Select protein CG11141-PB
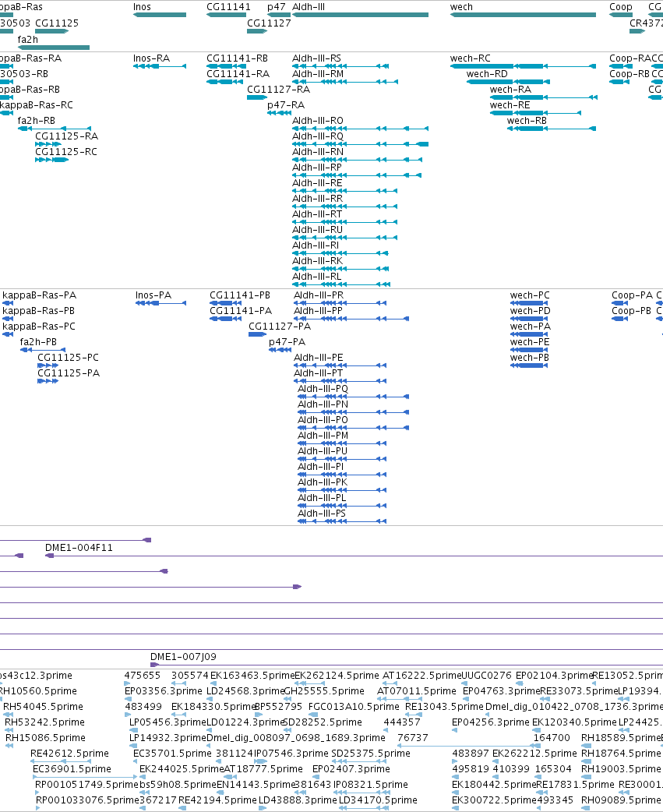The width and height of the screenshot is (663, 812). point(226,303)
